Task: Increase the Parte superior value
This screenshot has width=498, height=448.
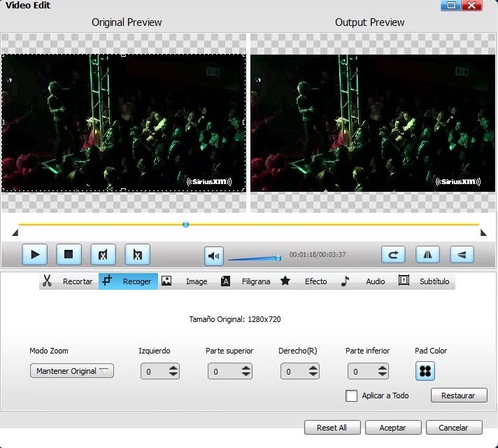Action: (x=246, y=368)
